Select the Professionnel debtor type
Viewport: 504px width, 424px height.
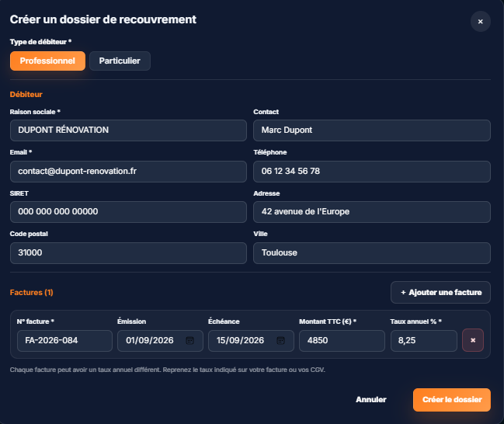[x=47, y=61]
